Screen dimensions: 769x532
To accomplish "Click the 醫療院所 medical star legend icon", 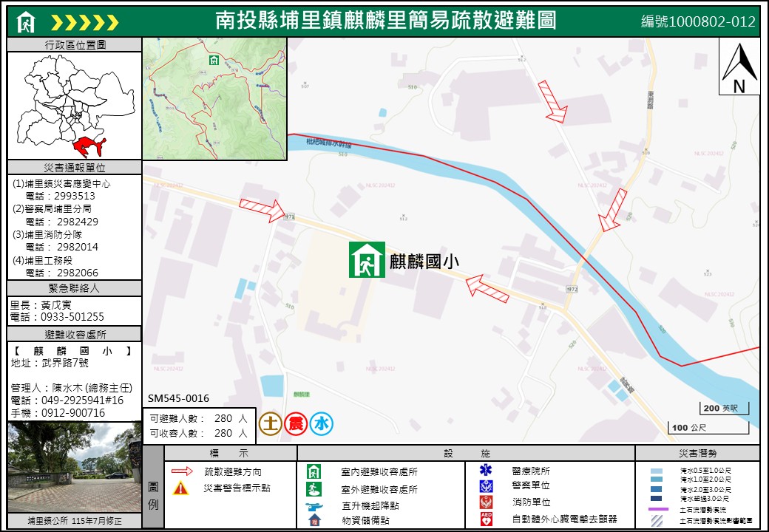I will [x=486, y=470].
